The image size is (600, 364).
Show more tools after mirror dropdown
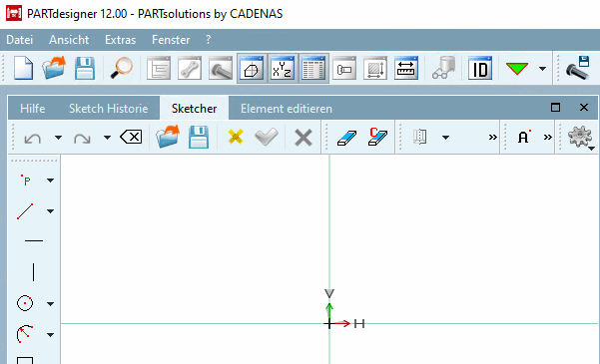(x=493, y=138)
